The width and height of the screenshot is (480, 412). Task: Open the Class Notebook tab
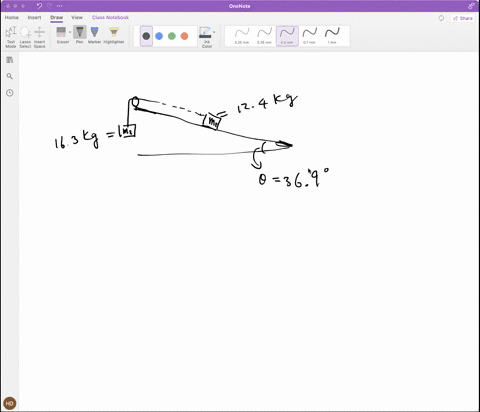click(x=110, y=17)
